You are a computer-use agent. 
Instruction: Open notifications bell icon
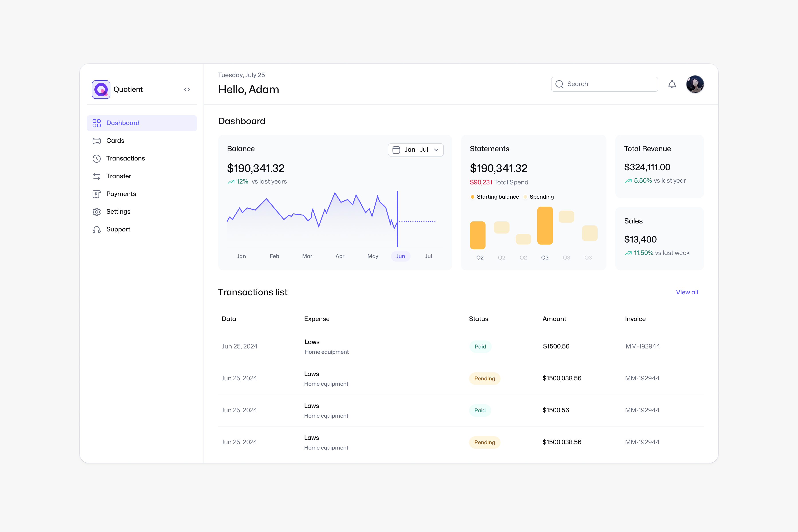pyautogui.click(x=672, y=84)
